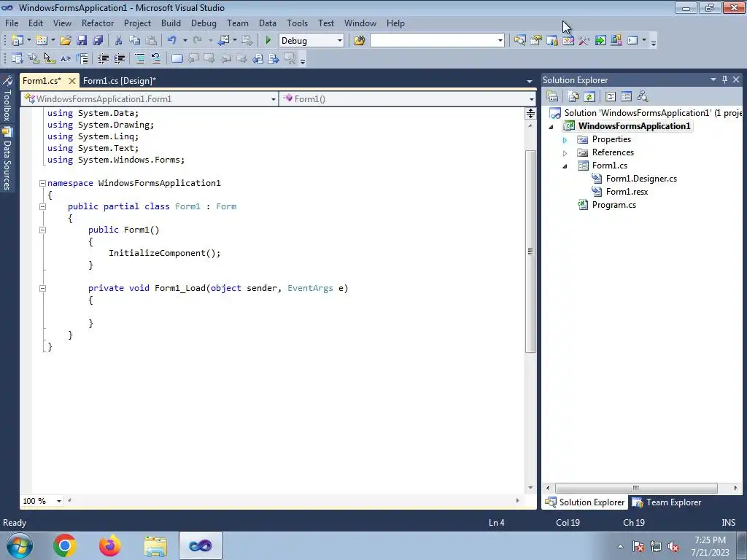This screenshot has width=747, height=560.
Task: Click the View Class Diagram icon
Action: (x=642, y=97)
